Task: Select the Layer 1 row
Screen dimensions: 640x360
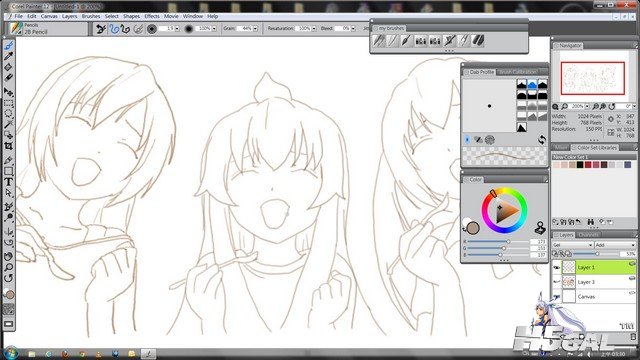Action: pos(594,267)
